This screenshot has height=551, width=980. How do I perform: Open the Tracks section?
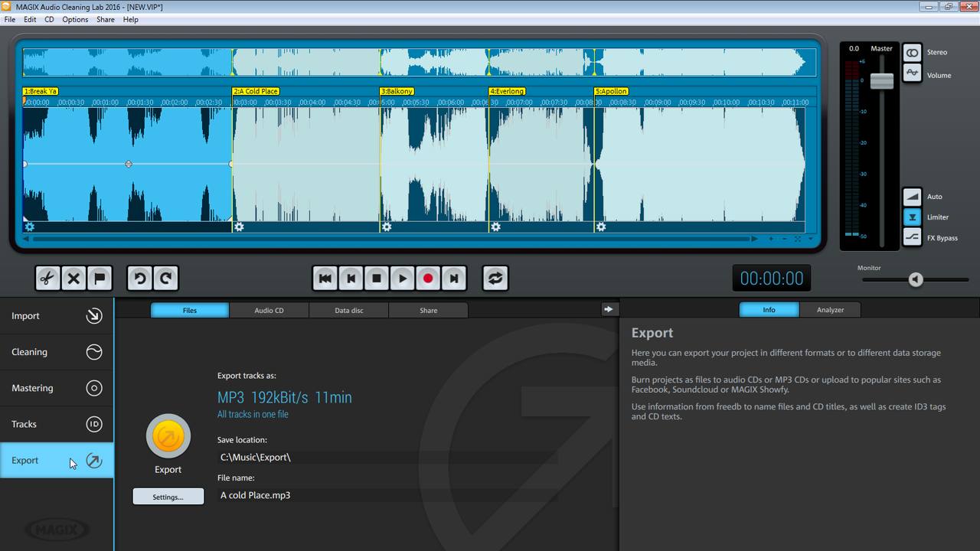57,424
